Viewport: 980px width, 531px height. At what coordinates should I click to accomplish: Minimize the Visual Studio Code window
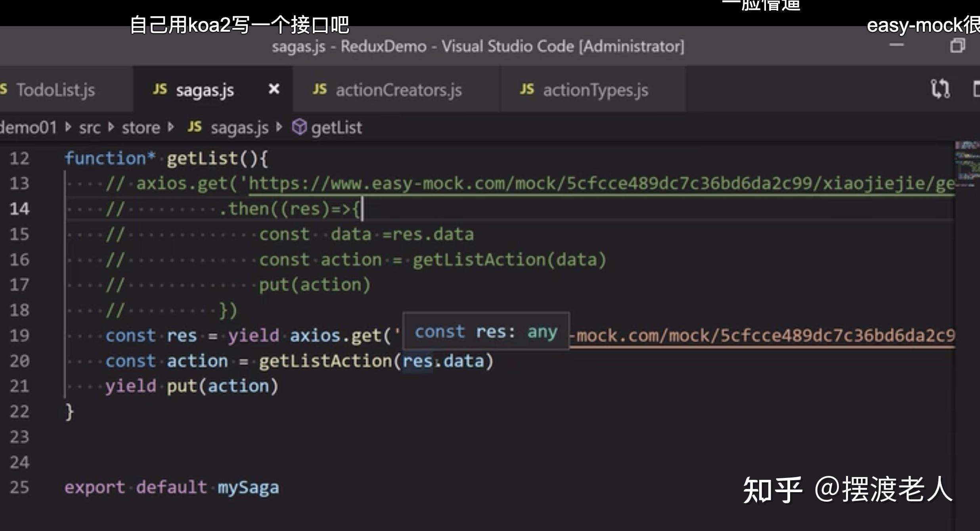pyautogui.click(x=896, y=45)
